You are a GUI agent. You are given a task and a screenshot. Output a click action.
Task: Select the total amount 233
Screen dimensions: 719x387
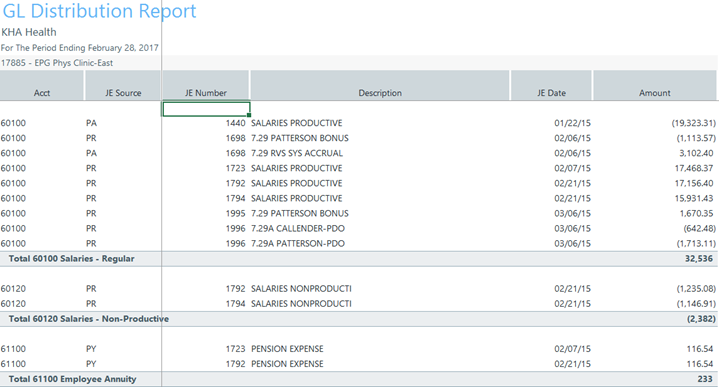coord(705,379)
